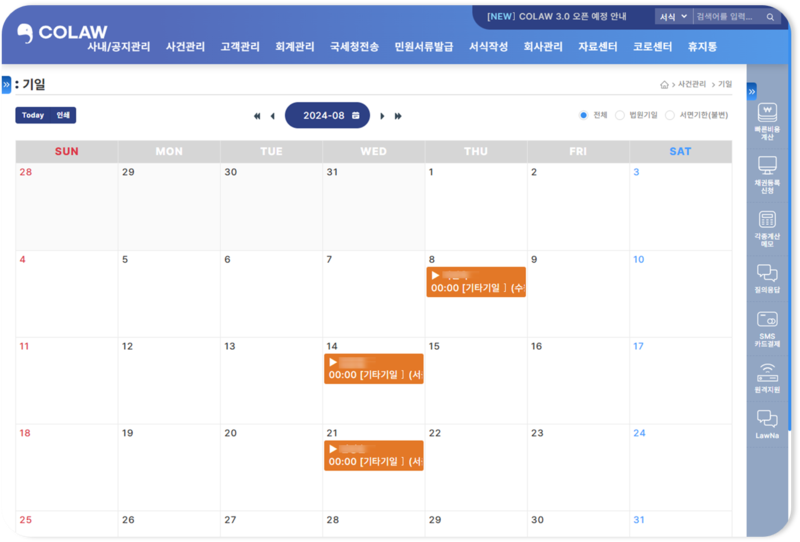Open the LawNa chat icon
The image size is (800, 542).
coord(767,425)
